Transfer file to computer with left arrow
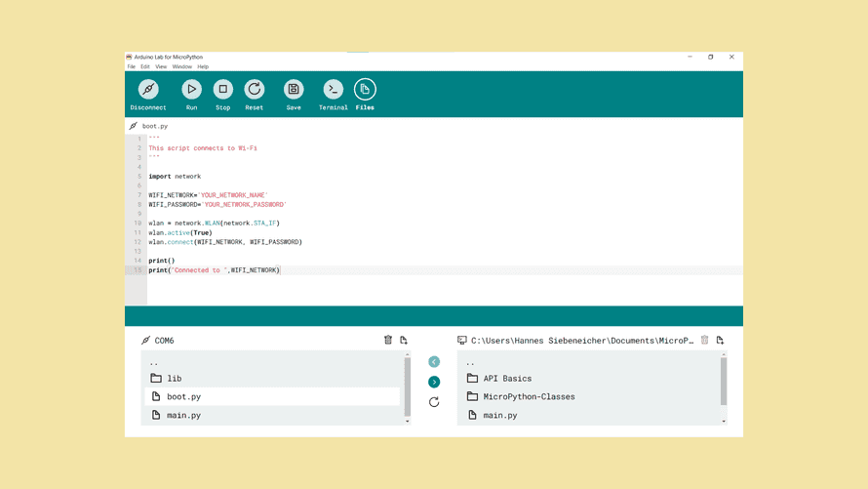 pos(434,362)
